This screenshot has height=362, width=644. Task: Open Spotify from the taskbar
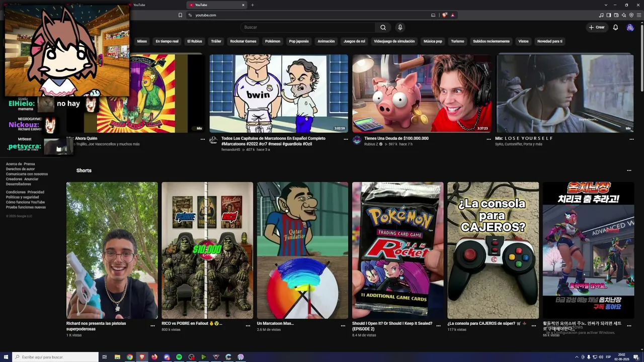coord(179,357)
